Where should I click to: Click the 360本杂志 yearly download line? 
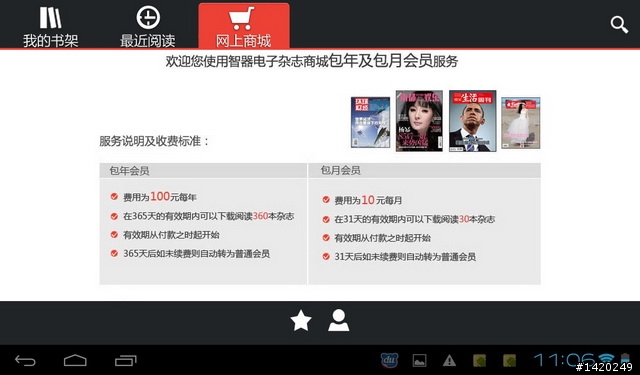(209, 216)
